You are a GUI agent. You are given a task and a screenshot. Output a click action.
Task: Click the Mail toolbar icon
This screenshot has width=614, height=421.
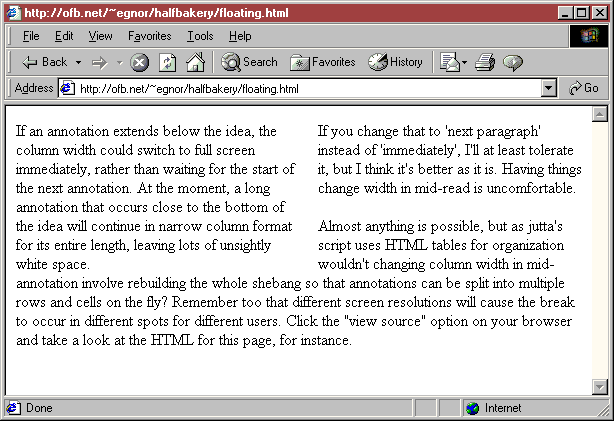point(450,62)
